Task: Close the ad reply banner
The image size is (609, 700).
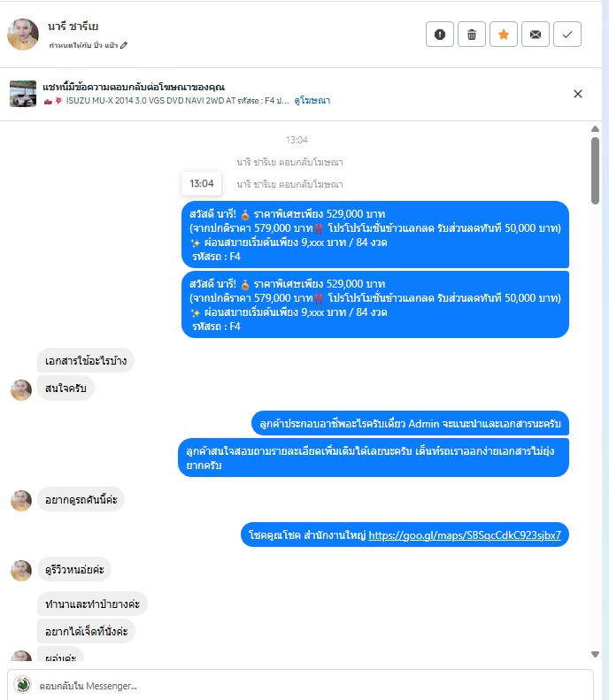Action: [578, 94]
